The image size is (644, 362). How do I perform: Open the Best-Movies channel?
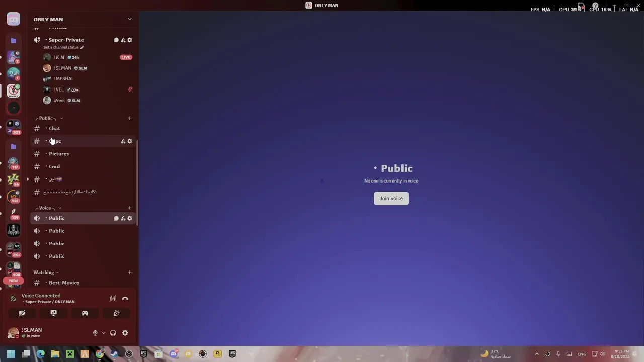pos(64,283)
